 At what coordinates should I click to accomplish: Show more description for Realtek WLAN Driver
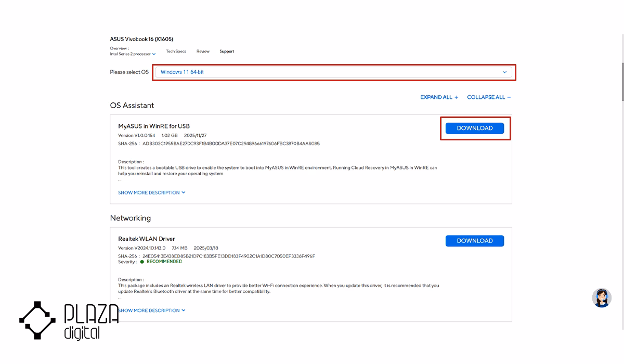[x=152, y=310]
